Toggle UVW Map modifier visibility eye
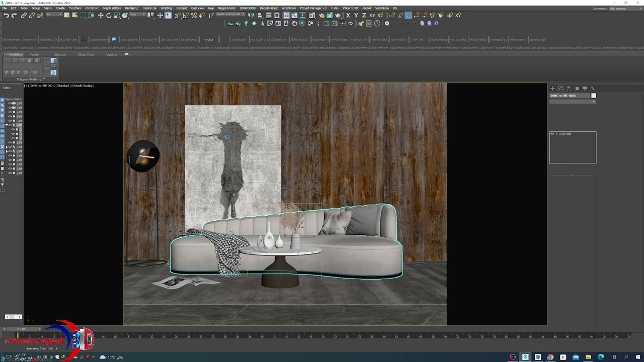This screenshot has height=362, width=644. (x=552, y=134)
